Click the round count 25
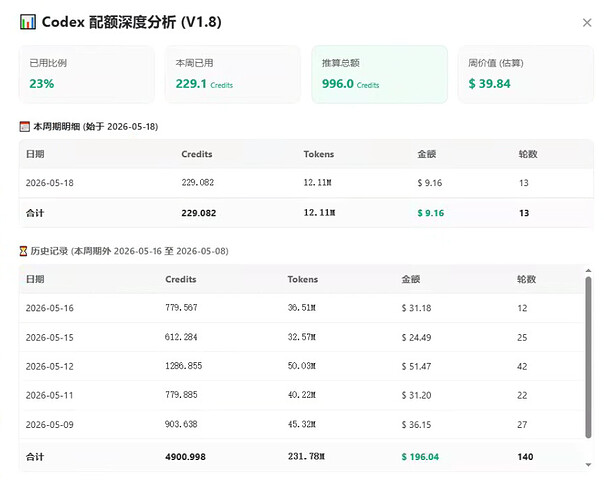604x500 pixels. pyautogui.click(x=522, y=337)
